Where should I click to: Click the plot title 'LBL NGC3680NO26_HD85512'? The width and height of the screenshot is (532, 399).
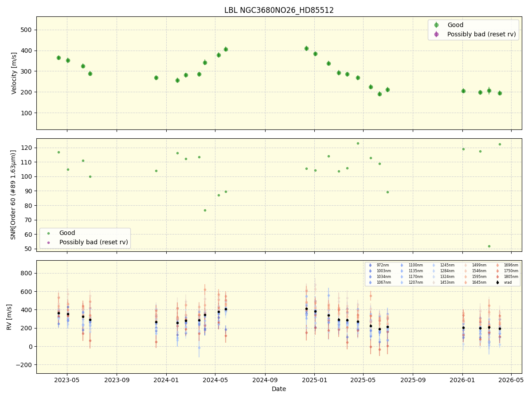click(279, 10)
